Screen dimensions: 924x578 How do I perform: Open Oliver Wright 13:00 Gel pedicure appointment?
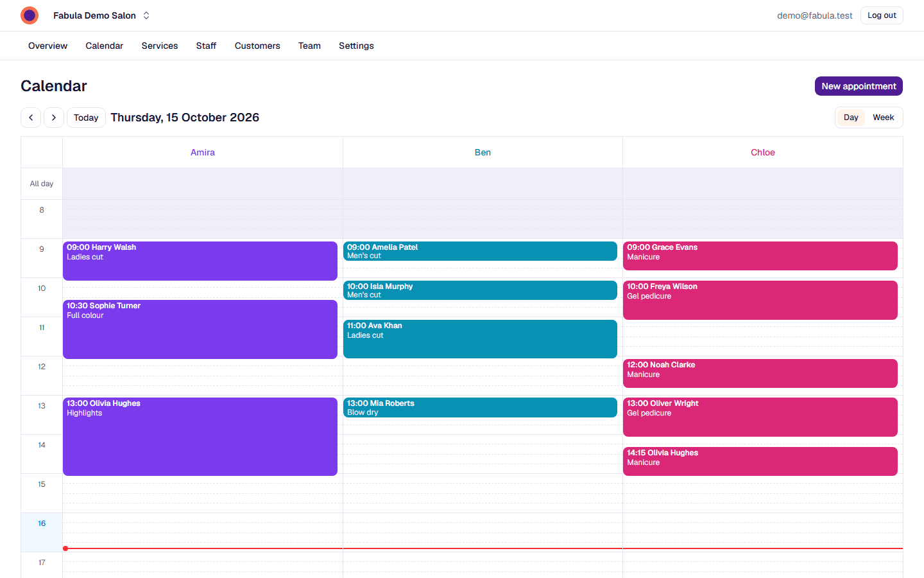click(760, 417)
